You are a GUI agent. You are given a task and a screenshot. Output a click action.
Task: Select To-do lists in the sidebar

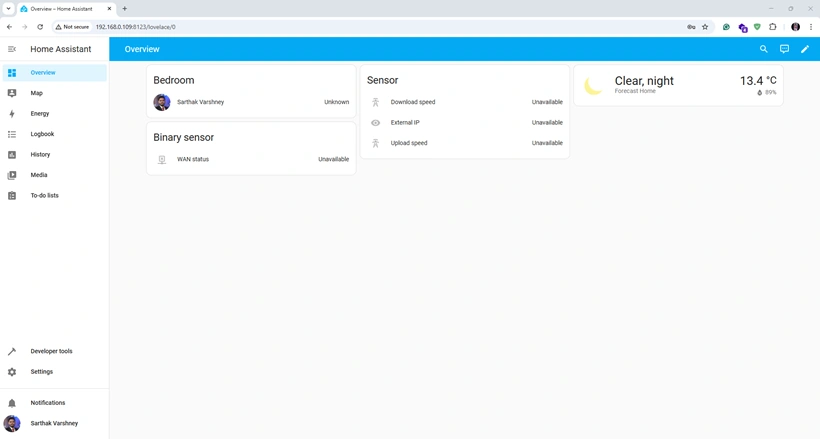(44, 195)
